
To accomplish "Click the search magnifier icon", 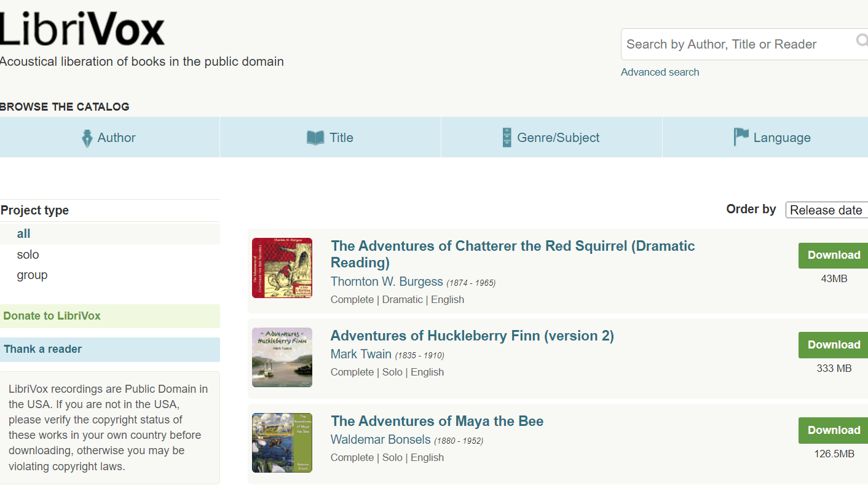I will [862, 41].
